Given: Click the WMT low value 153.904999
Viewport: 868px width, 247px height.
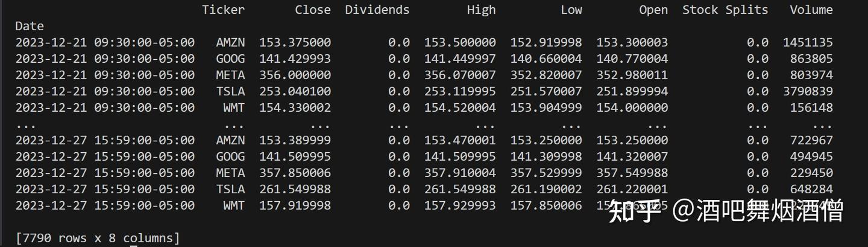Looking at the screenshot, I should pos(546,107).
